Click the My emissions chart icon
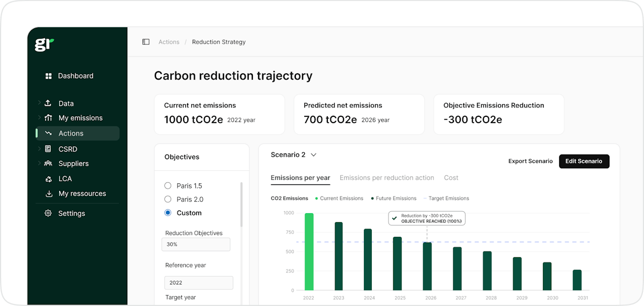 coord(48,118)
